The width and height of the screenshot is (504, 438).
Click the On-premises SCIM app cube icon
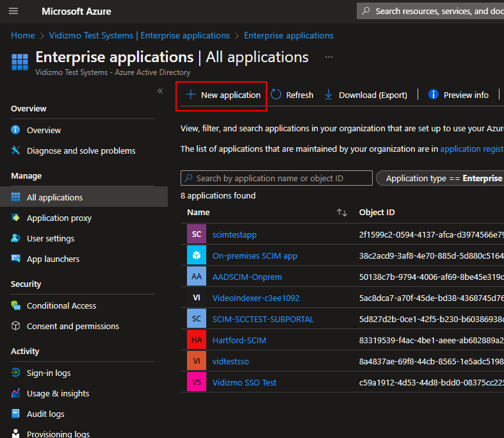(x=197, y=255)
